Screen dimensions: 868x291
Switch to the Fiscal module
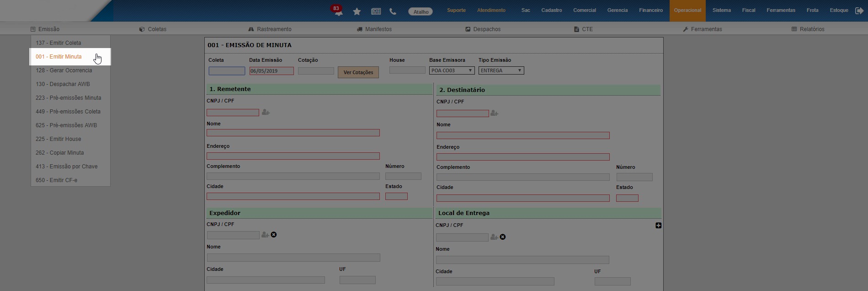[x=749, y=11]
